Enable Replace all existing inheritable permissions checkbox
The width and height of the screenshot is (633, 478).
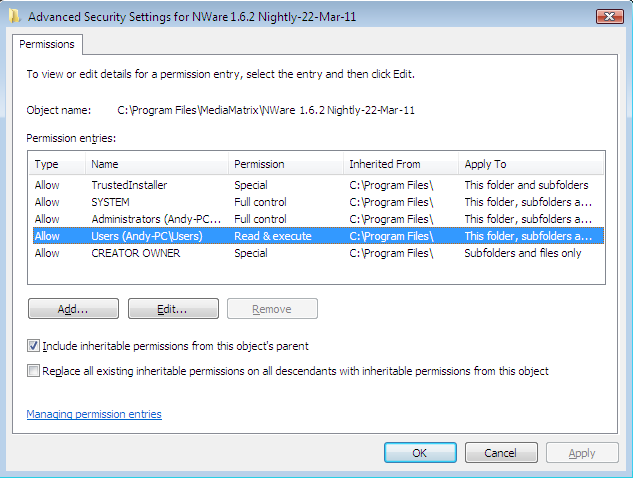click(33, 371)
